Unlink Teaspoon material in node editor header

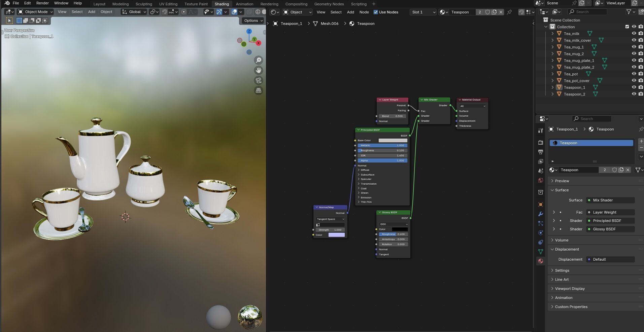[x=501, y=12]
